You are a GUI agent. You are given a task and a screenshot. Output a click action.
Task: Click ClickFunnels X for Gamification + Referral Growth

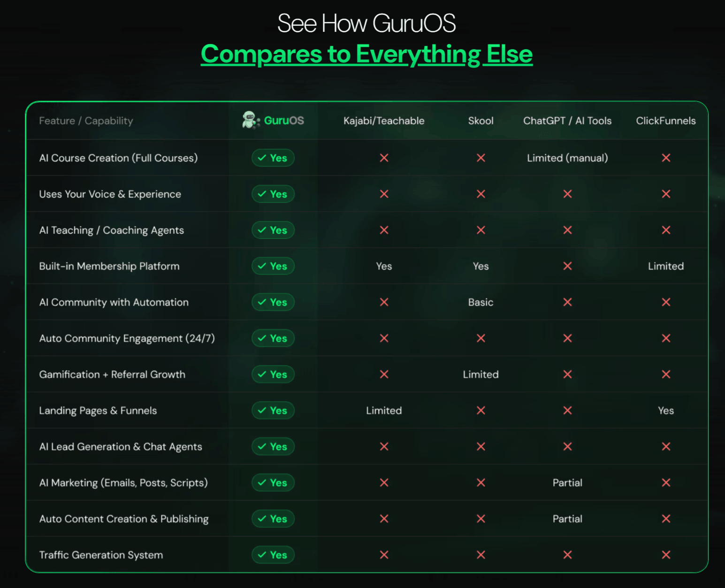coord(666,374)
